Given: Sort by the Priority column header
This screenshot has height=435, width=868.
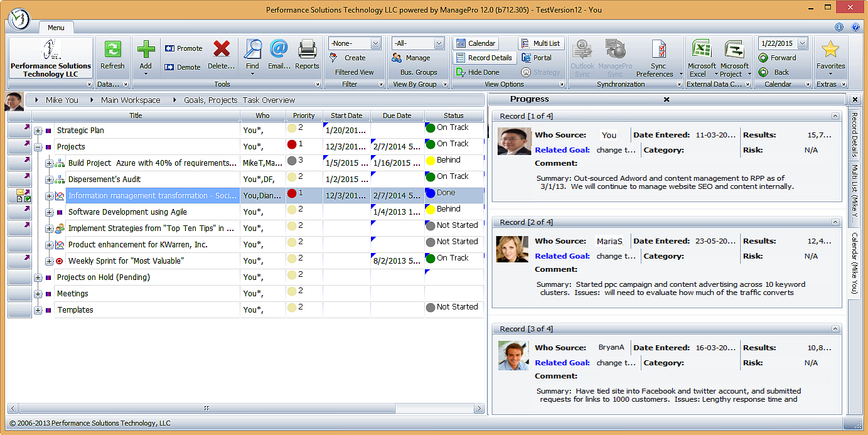Looking at the screenshot, I should [304, 115].
